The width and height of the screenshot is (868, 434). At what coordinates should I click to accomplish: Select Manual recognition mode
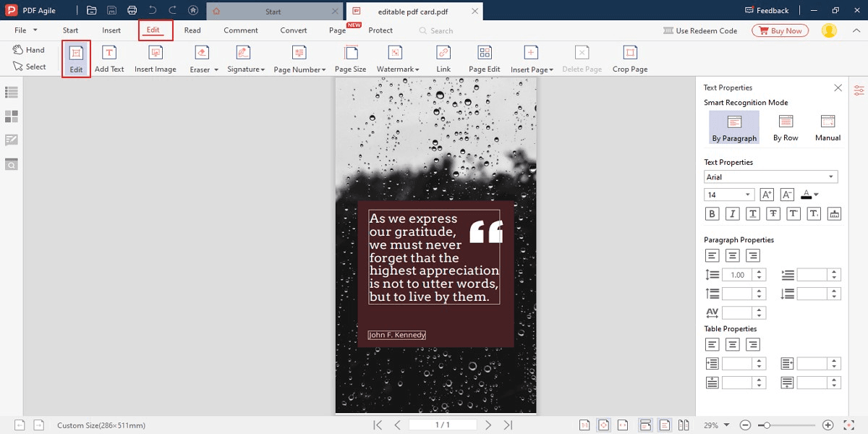(x=828, y=127)
